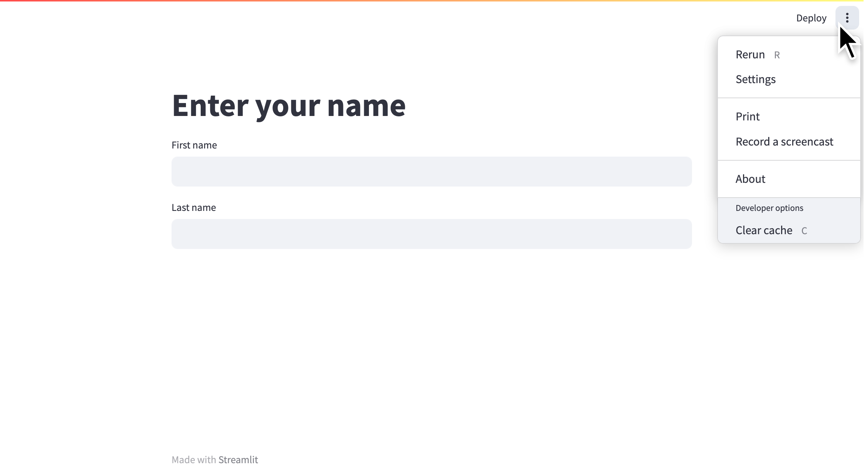
Task: Open the About menu entry
Action: pos(750,179)
